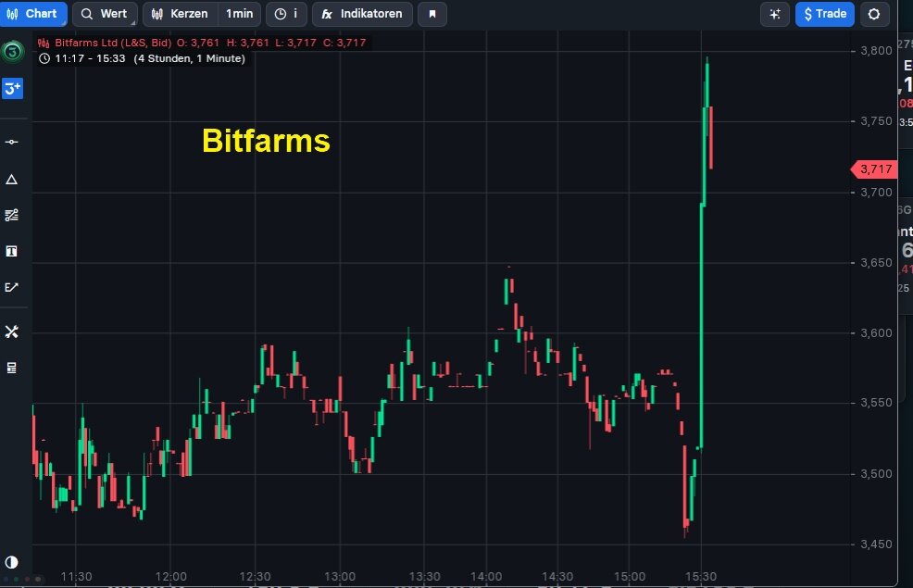Open chart settings gear icon
913x588 pixels.
(x=874, y=14)
